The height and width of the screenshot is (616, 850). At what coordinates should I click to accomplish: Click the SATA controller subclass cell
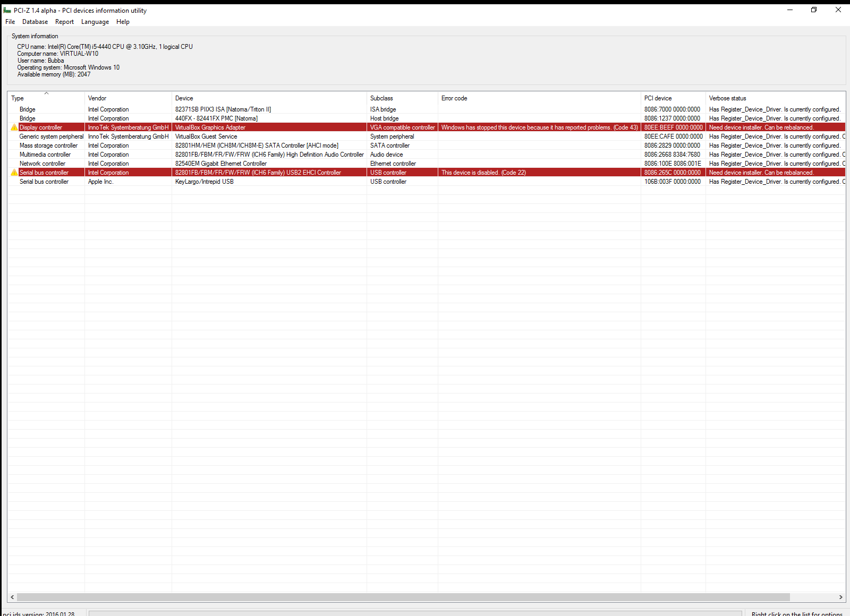tap(390, 146)
